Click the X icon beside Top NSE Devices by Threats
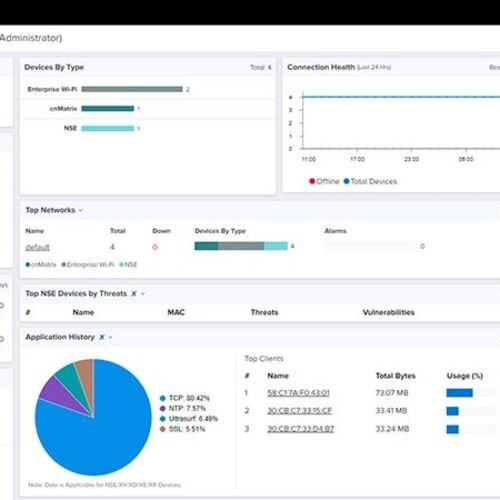Image resolution: width=500 pixels, height=500 pixels. point(134,293)
